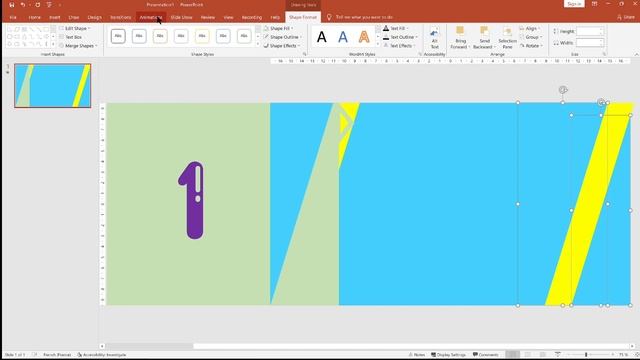Click the shape Height input field

(x=590, y=31)
